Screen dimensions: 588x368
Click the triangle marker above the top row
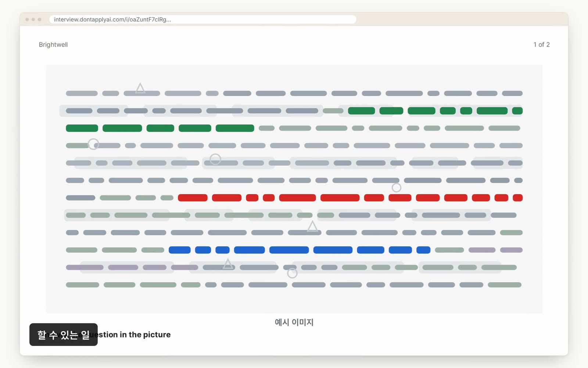[140, 88]
